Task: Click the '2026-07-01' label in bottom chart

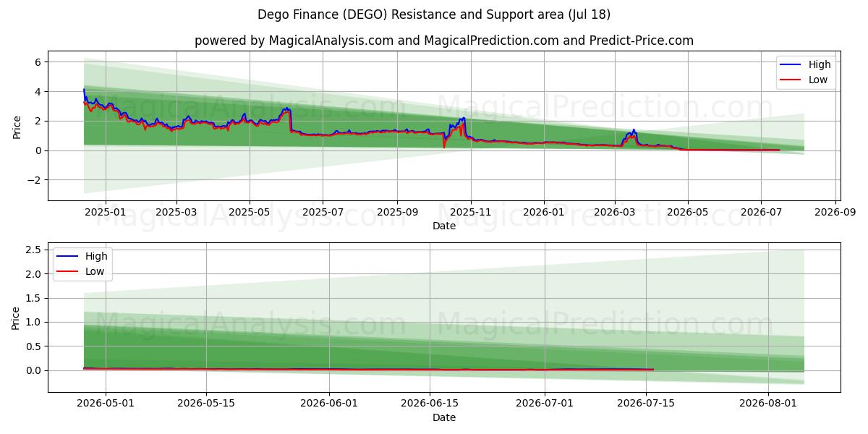Action: (545, 404)
